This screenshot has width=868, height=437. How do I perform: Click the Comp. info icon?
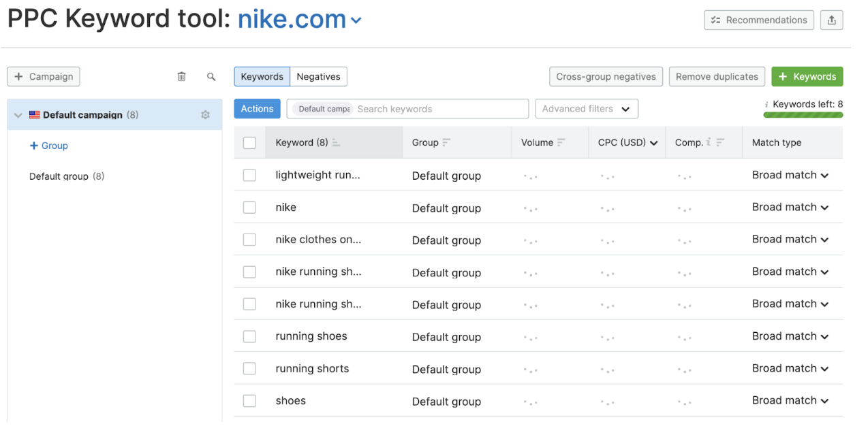[709, 142]
